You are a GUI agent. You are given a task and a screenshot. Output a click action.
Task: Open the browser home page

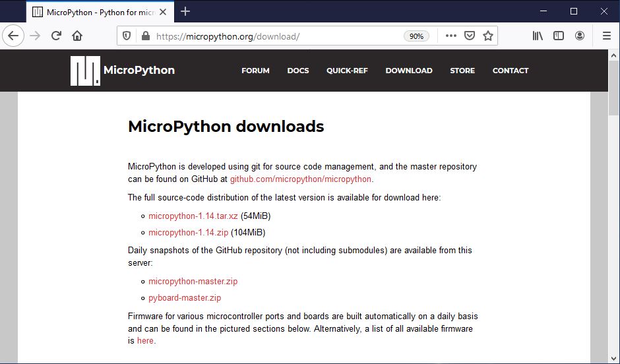(x=77, y=36)
